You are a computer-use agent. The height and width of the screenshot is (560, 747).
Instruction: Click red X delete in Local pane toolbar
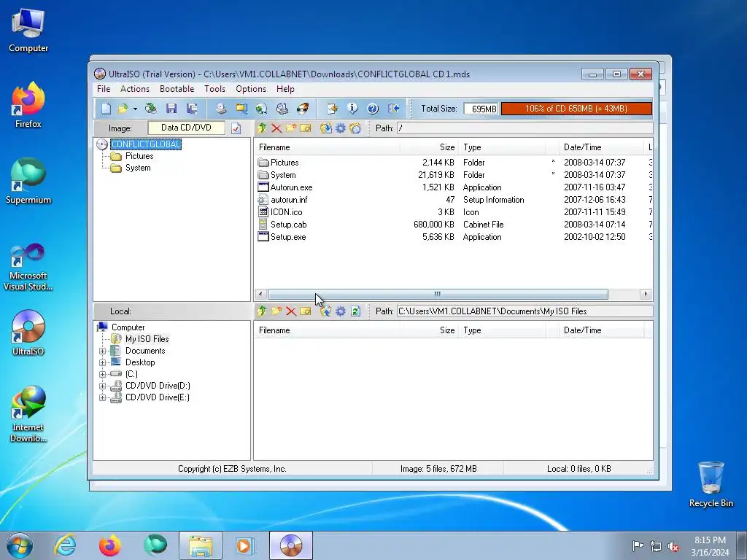click(291, 311)
